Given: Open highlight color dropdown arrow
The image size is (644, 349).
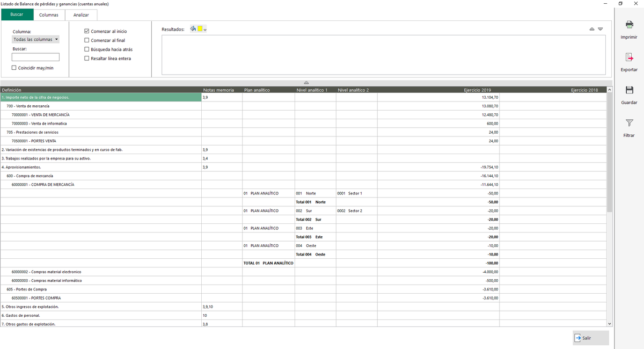Looking at the screenshot, I should click(x=205, y=30).
